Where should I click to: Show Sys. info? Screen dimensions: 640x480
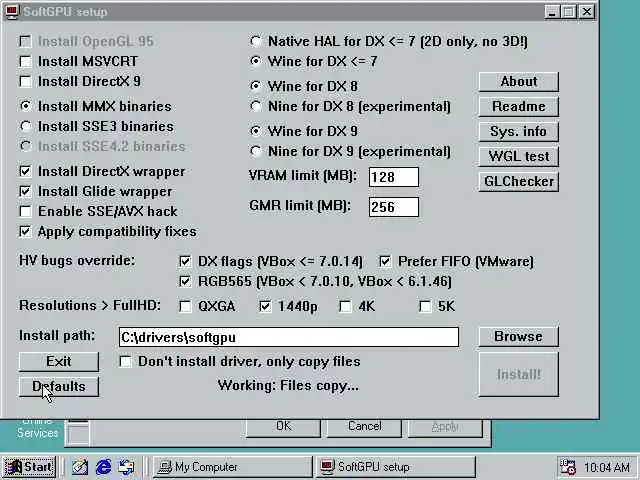coord(519,131)
